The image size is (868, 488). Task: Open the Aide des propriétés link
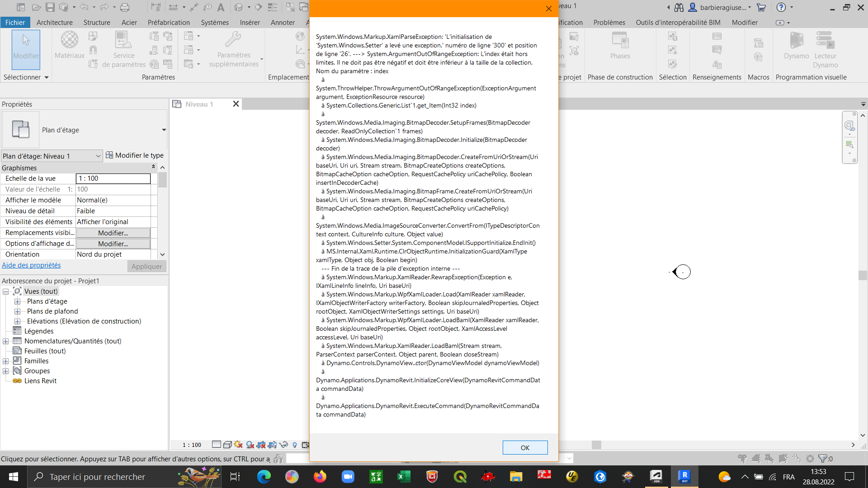[x=31, y=265]
